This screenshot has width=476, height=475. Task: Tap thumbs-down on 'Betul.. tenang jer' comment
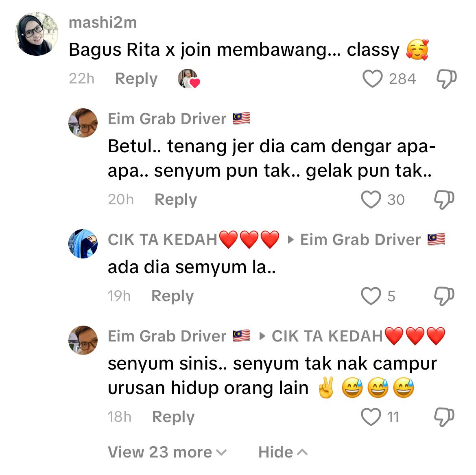click(x=444, y=200)
